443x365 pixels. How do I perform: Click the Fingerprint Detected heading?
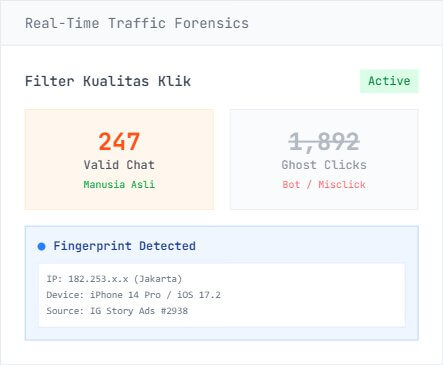[x=124, y=246]
